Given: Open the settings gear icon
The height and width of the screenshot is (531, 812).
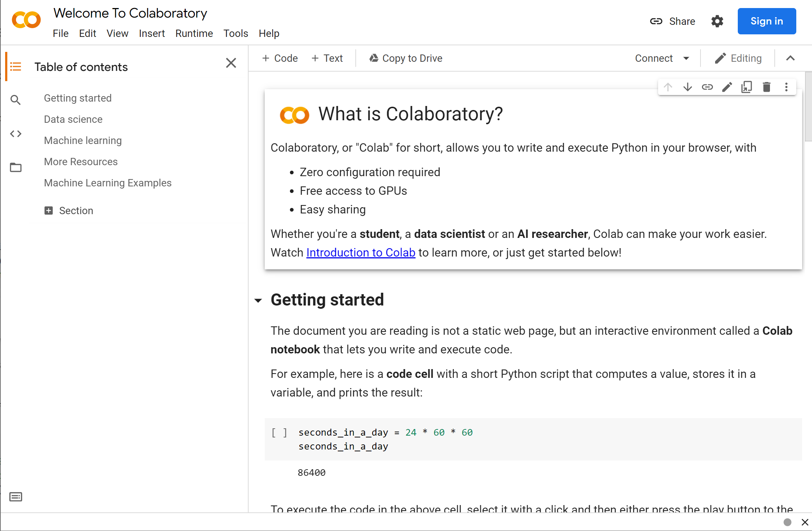Looking at the screenshot, I should click(717, 21).
